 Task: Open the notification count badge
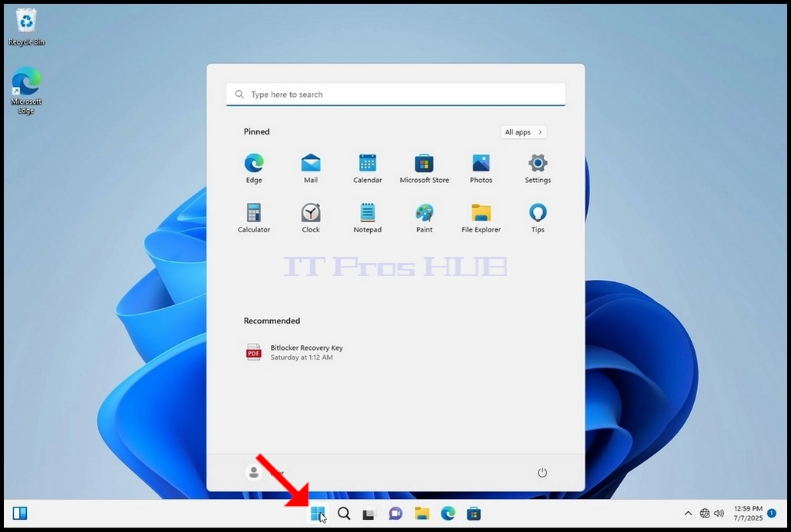click(x=772, y=514)
